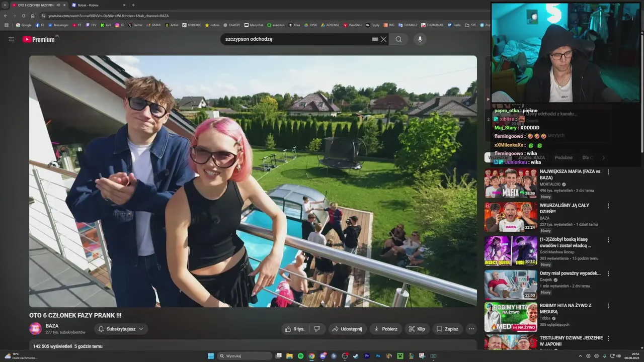Click the search magnifier button
The height and width of the screenshot is (362, 644).
pos(398,39)
